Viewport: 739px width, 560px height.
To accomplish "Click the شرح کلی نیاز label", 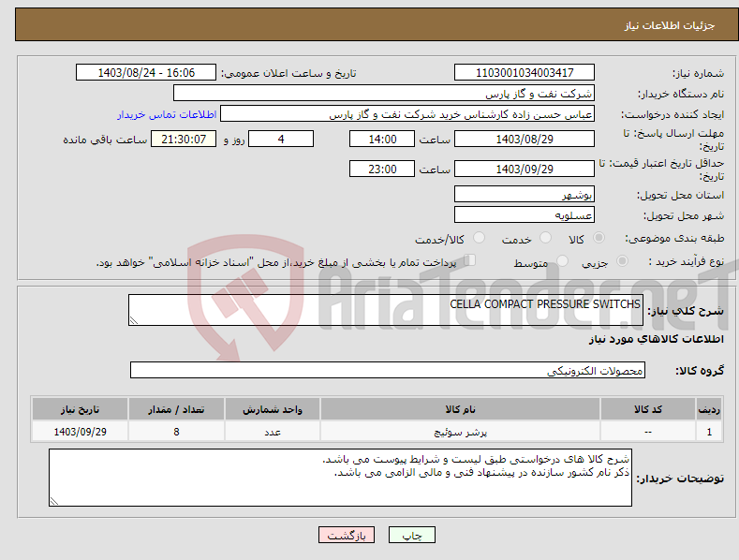I will (686, 311).
